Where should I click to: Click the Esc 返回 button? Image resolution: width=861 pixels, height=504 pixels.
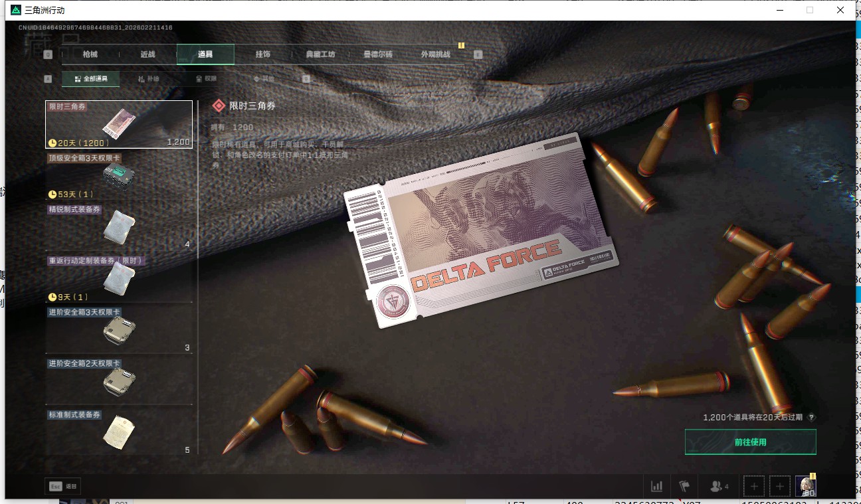tap(63, 486)
